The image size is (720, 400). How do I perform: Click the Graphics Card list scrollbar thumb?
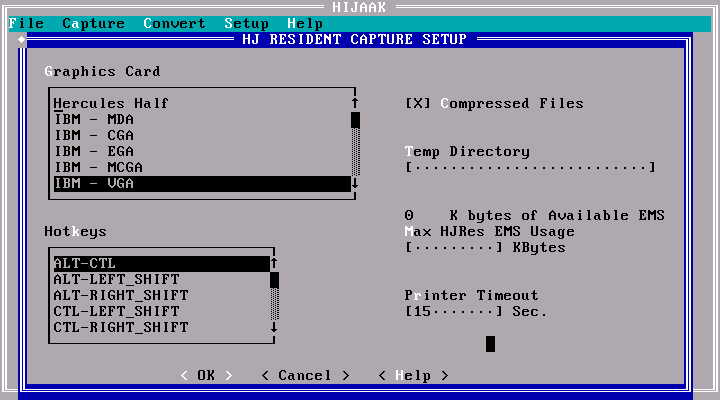click(355, 120)
